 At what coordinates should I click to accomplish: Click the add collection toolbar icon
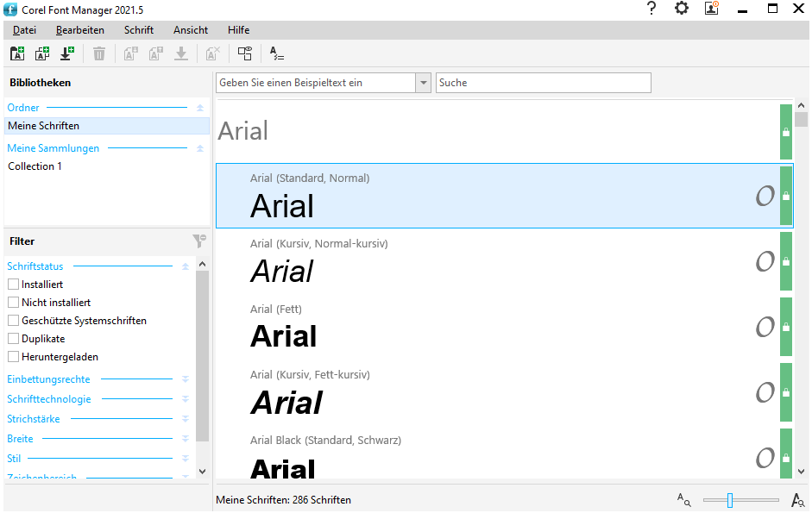[41, 53]
